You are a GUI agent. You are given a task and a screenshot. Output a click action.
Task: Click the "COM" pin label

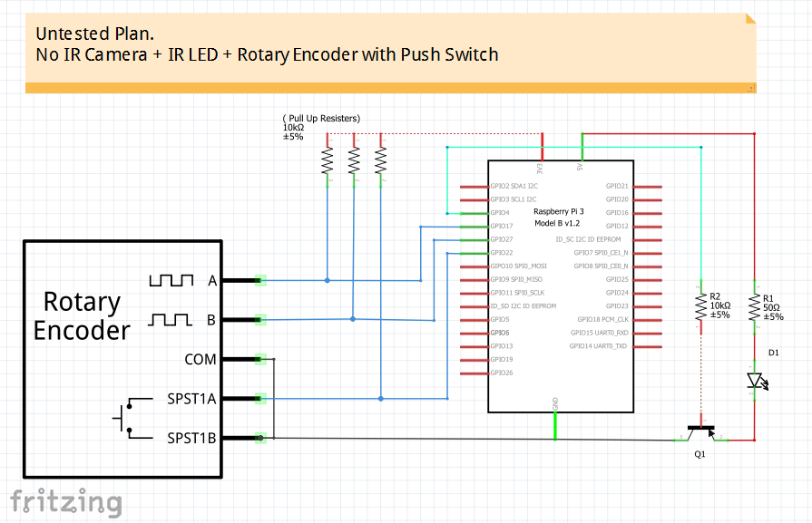tap(201, 359)
